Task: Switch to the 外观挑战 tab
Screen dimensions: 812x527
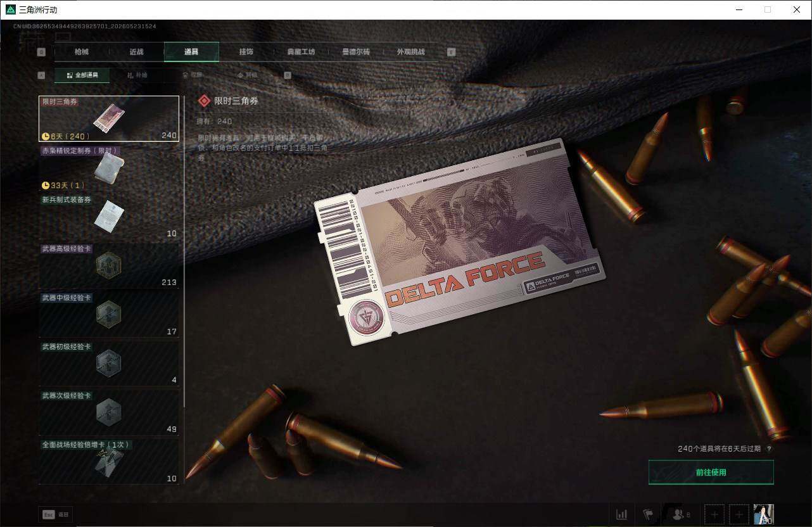Action: [410, 52]
